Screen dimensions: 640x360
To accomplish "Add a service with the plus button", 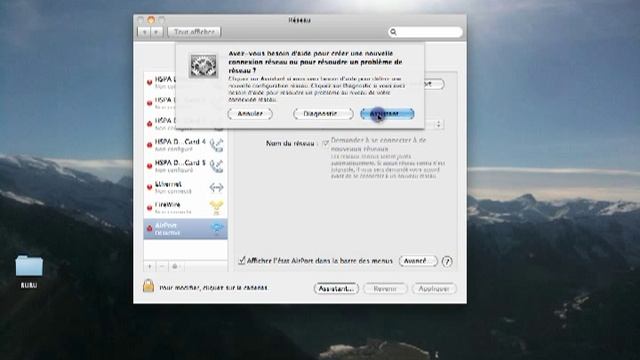I will 150,267.
